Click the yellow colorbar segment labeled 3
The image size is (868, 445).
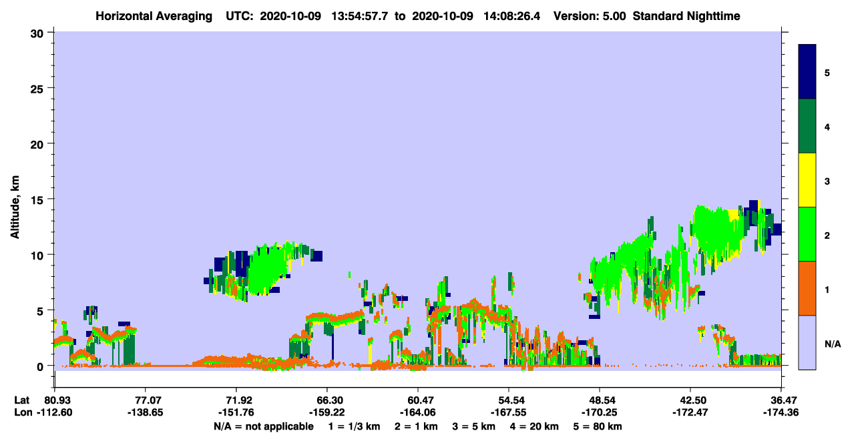tap(807, 180)
